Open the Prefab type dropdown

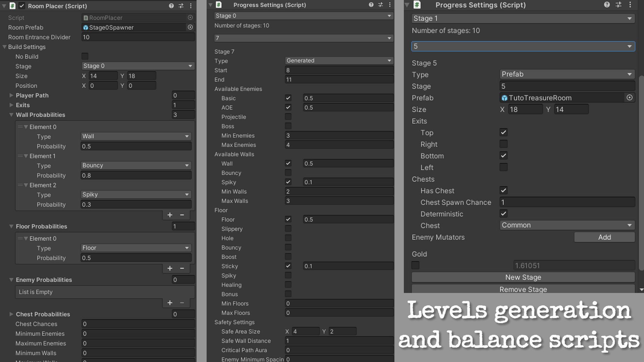pos(567,74)
